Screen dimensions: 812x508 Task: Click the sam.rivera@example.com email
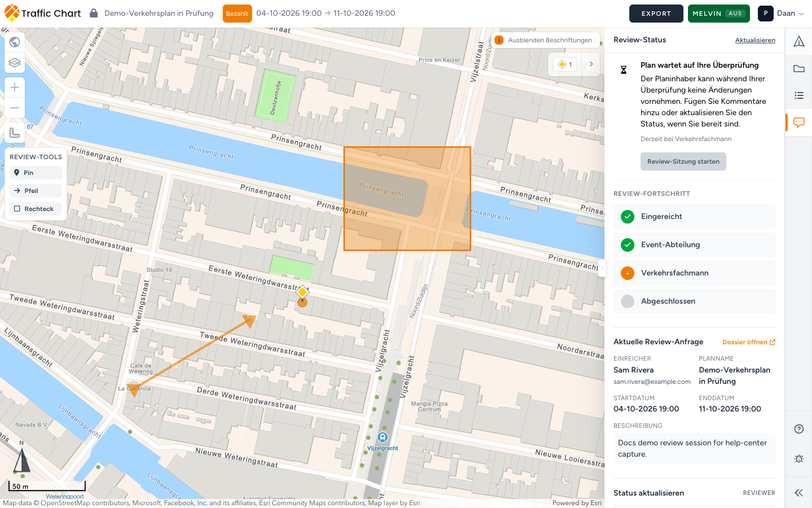point(652,382)
